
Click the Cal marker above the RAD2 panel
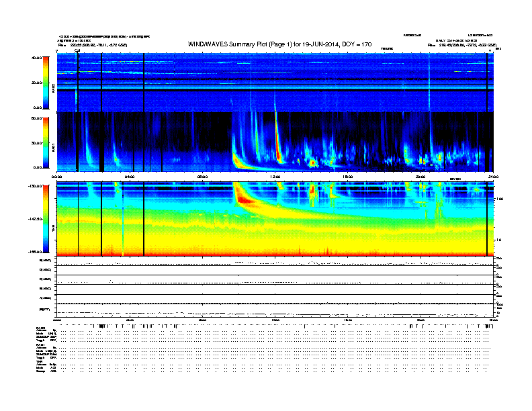(77, 50)
